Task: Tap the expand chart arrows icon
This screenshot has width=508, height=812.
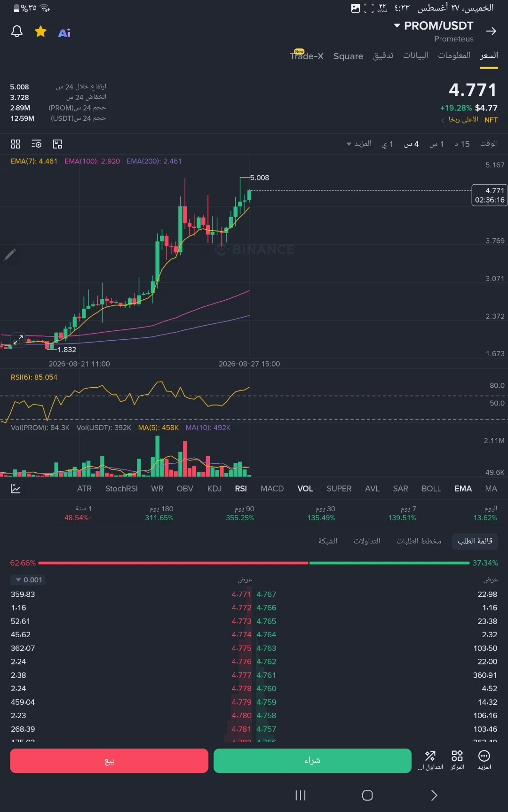Action: pos(18,340)
